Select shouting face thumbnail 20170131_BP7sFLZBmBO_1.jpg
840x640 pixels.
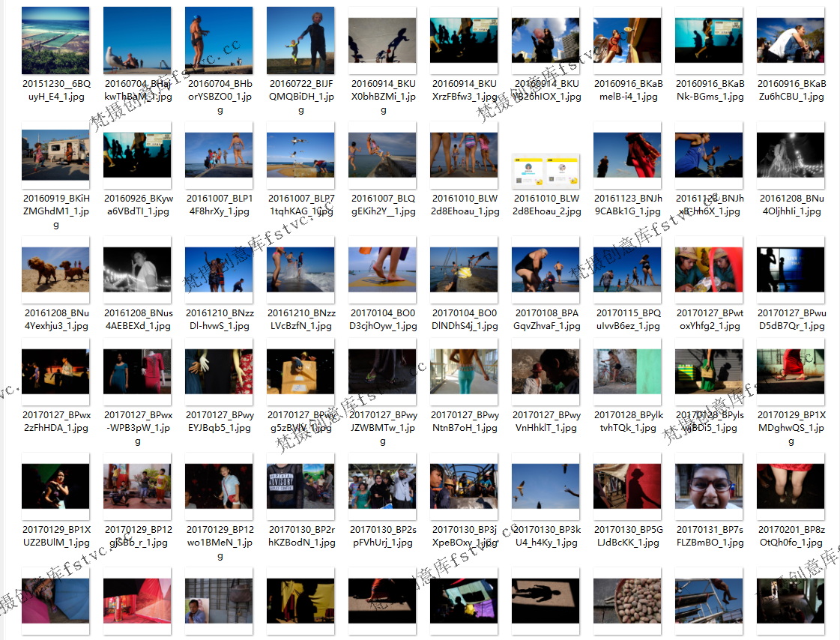(709, 486)
